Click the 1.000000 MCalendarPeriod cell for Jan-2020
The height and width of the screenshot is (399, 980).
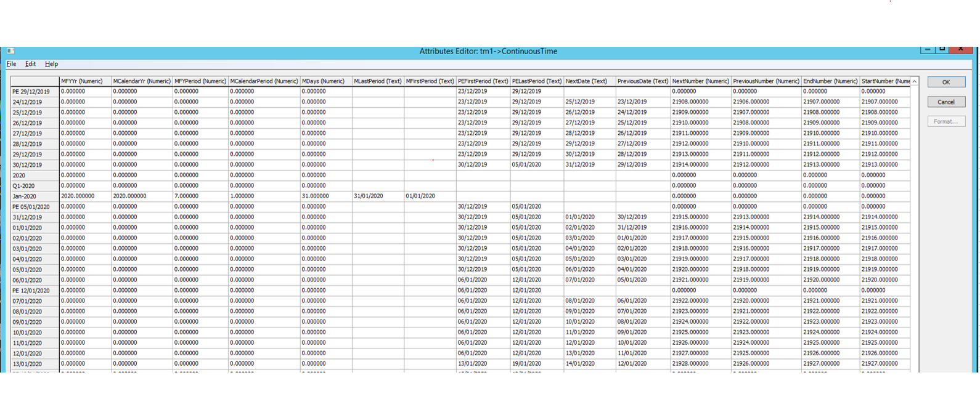point(264,196)
